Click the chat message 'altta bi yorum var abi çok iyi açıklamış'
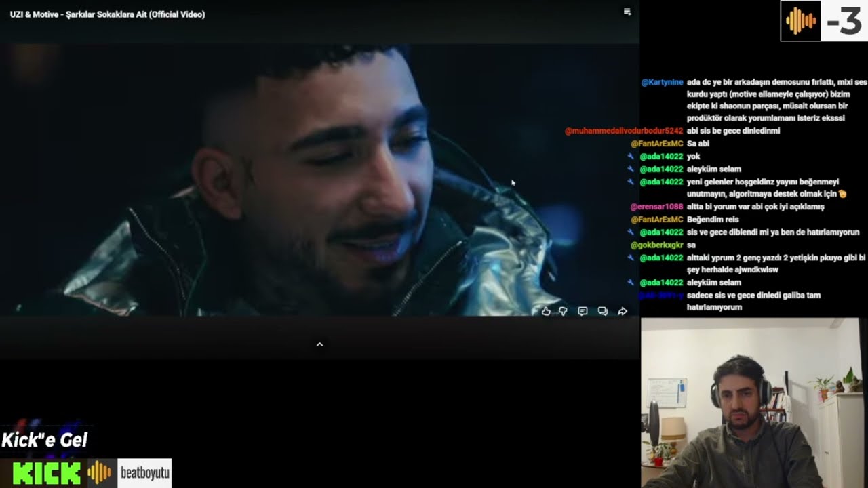The width and height of the screenshot is (868, 488). [755, 207]
